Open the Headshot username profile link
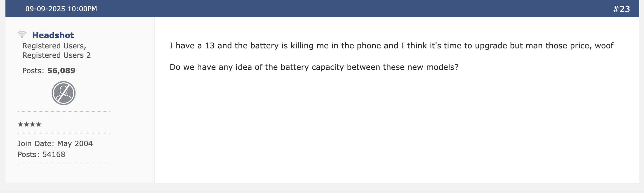This screenshot has height=193, width=644. point(53,35)
